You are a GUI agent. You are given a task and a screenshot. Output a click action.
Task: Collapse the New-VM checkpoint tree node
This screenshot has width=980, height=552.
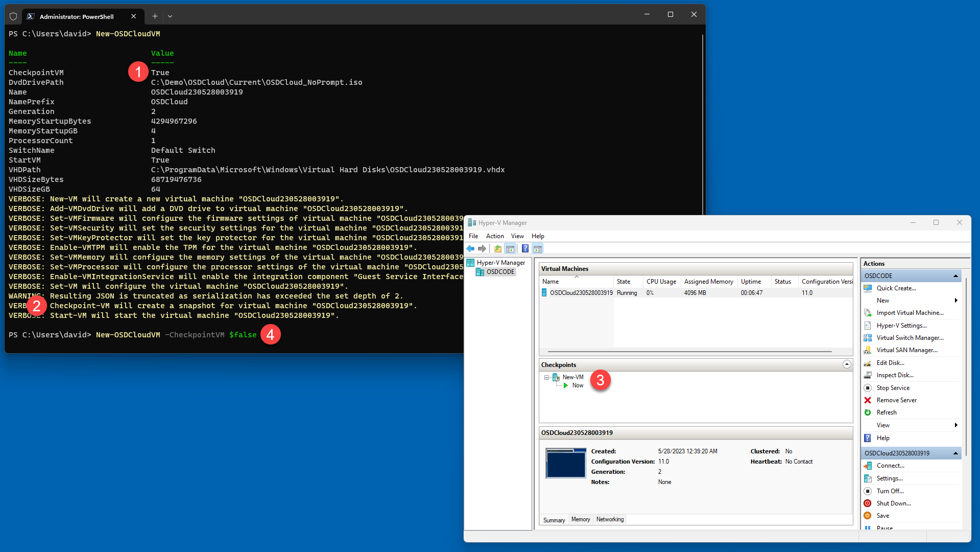(x=546, y=378)
